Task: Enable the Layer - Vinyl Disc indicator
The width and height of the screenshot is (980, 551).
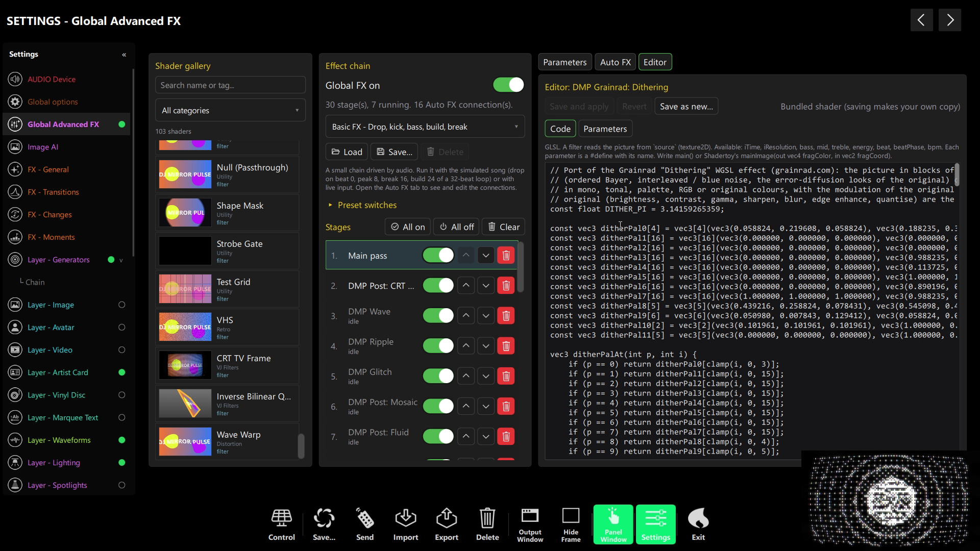Action: 121,395
